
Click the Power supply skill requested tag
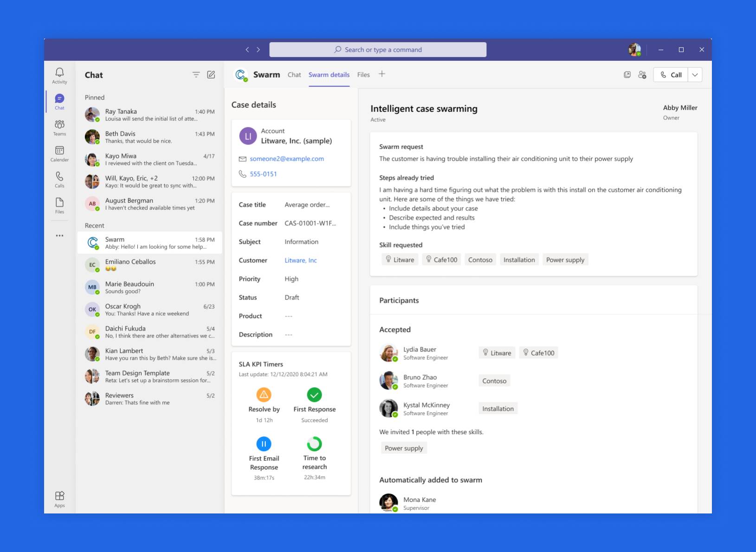[x=565, y=260]
